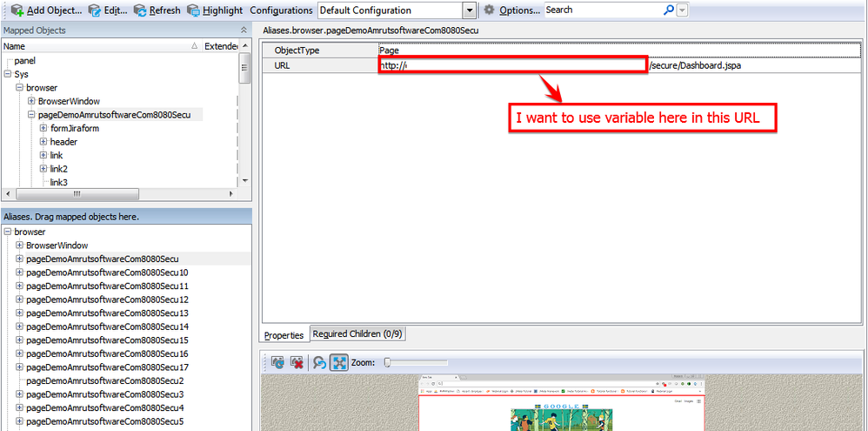Open the search options dropdown arrow
The width and height of the screenshot is (868, 431).
682,10
